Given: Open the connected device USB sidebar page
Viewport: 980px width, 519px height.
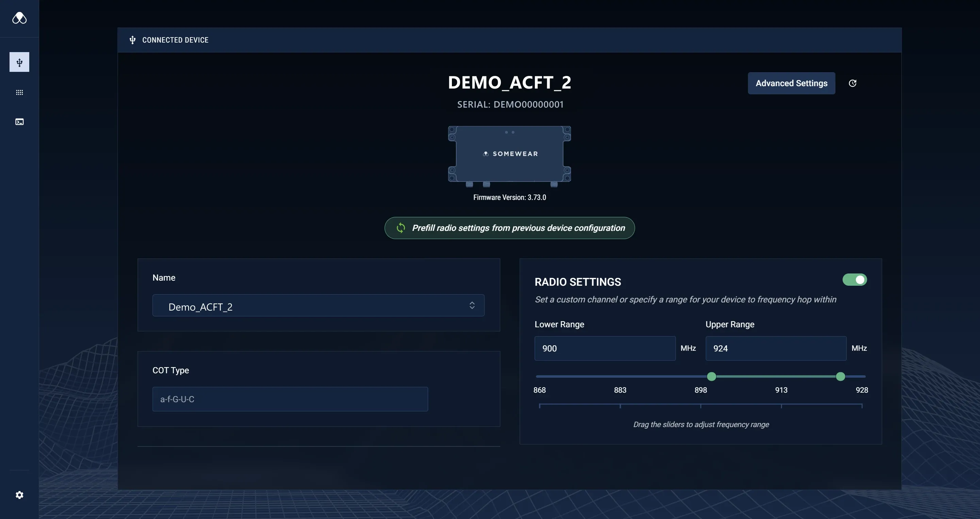Looking at the screenshot, I should (19, 62).
